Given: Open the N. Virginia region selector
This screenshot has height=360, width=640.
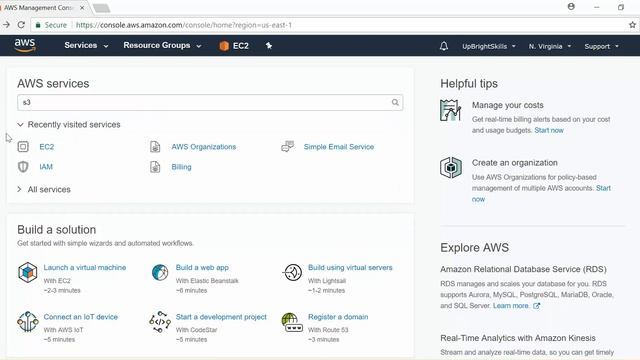Looking at the screenshot, I should [x=550, y=46].
